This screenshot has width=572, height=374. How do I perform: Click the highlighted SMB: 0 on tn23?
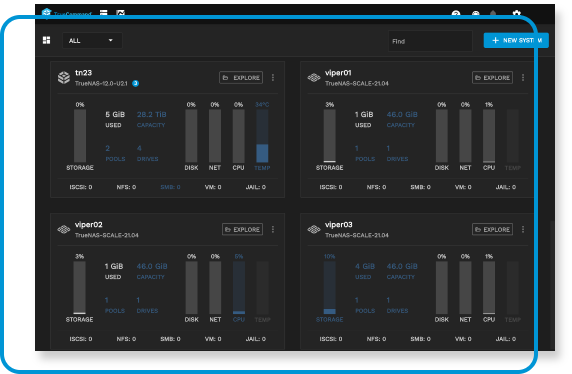pyautogui.click(x=170, y=187)
